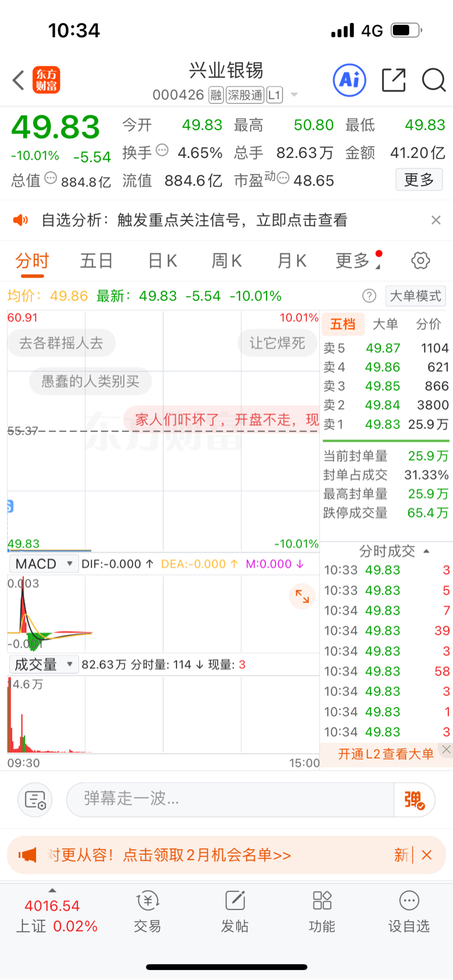Open the 功能 functions icon
This screenshot has width=453, height=980.
[322, 912]
